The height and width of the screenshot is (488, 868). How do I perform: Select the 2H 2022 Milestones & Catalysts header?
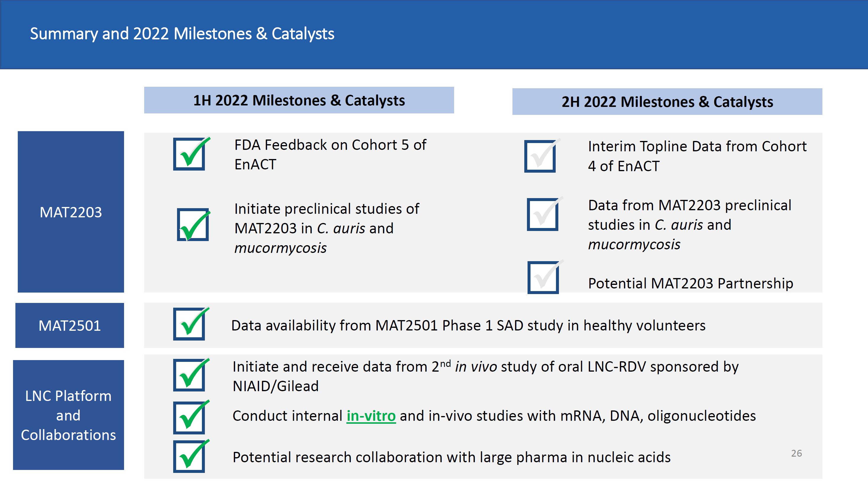click(667, 102)
